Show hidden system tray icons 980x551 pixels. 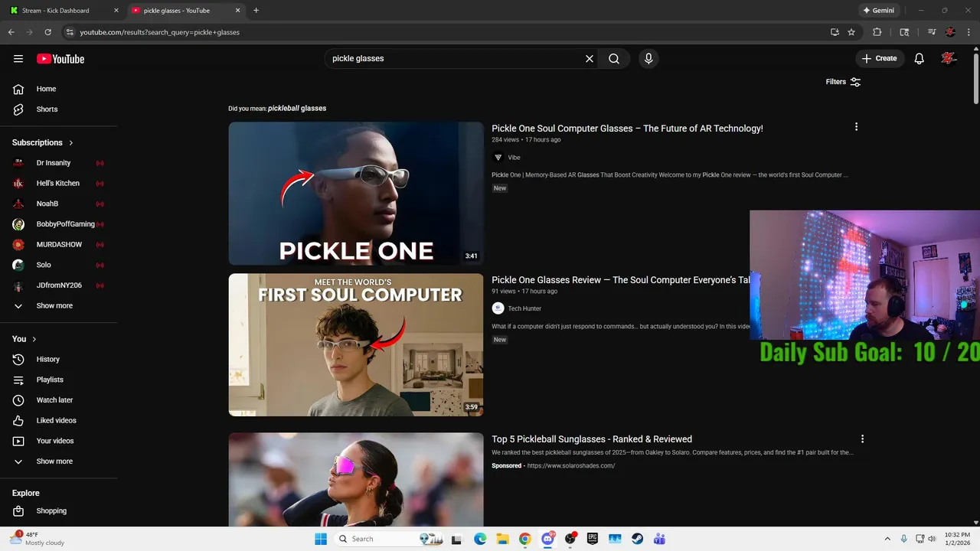click(x=887, y=539)
